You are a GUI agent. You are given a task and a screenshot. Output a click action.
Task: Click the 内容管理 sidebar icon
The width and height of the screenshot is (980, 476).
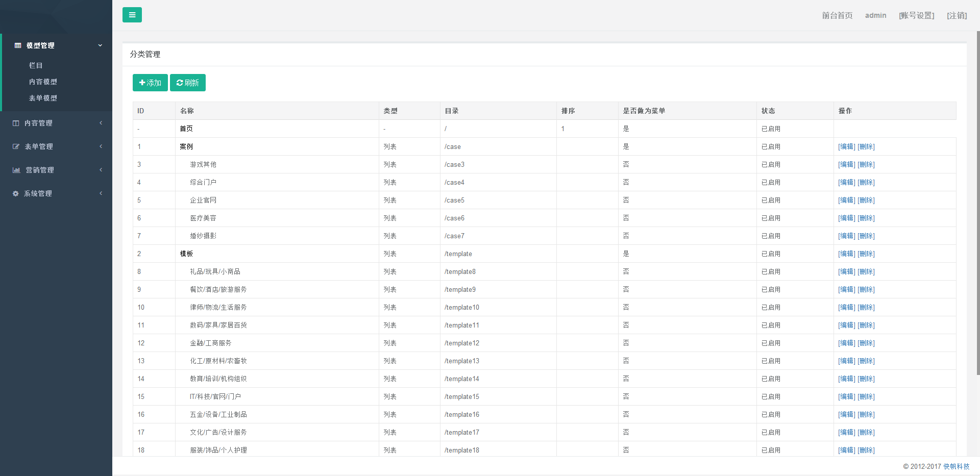click(16, 123)
